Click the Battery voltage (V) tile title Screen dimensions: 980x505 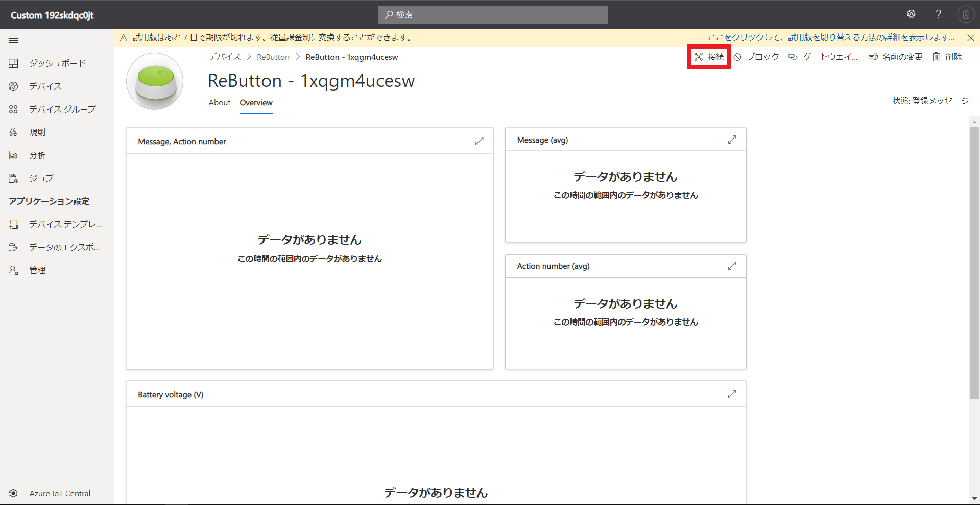(x=171, y=395)
